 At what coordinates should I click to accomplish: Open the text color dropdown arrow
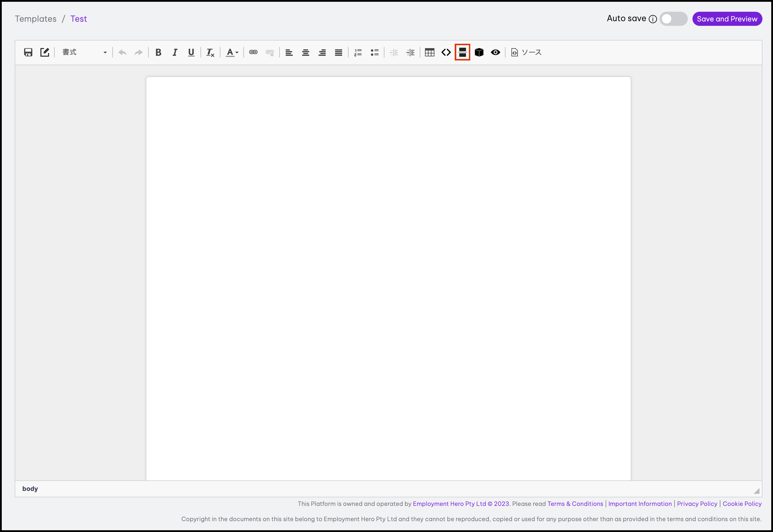click(237, 52)
